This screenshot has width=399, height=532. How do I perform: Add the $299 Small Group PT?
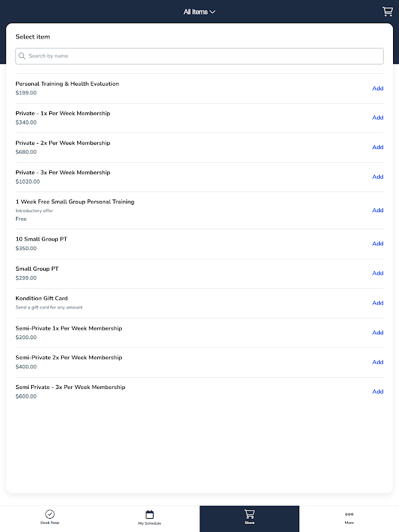[378, 273]
